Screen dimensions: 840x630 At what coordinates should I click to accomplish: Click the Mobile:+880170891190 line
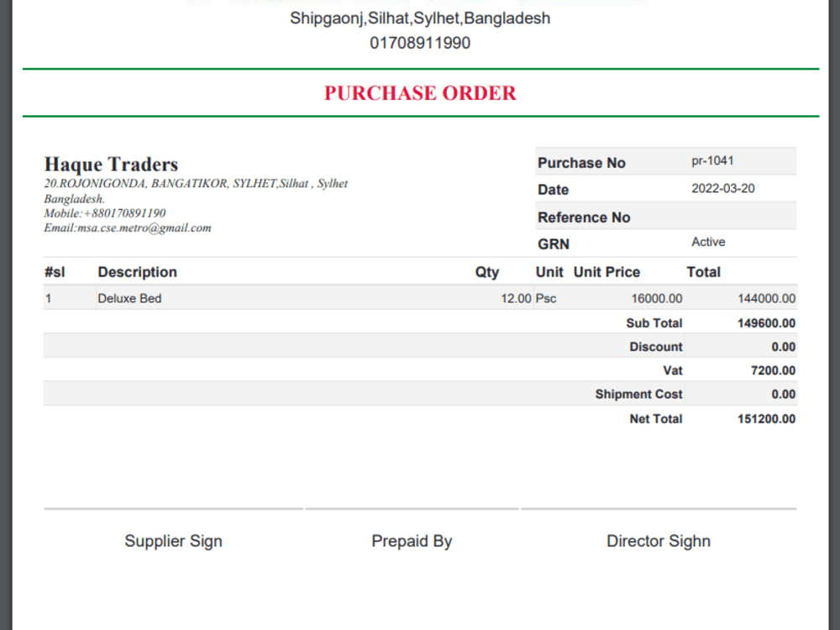pyautogui.click(x=105, y=213)
